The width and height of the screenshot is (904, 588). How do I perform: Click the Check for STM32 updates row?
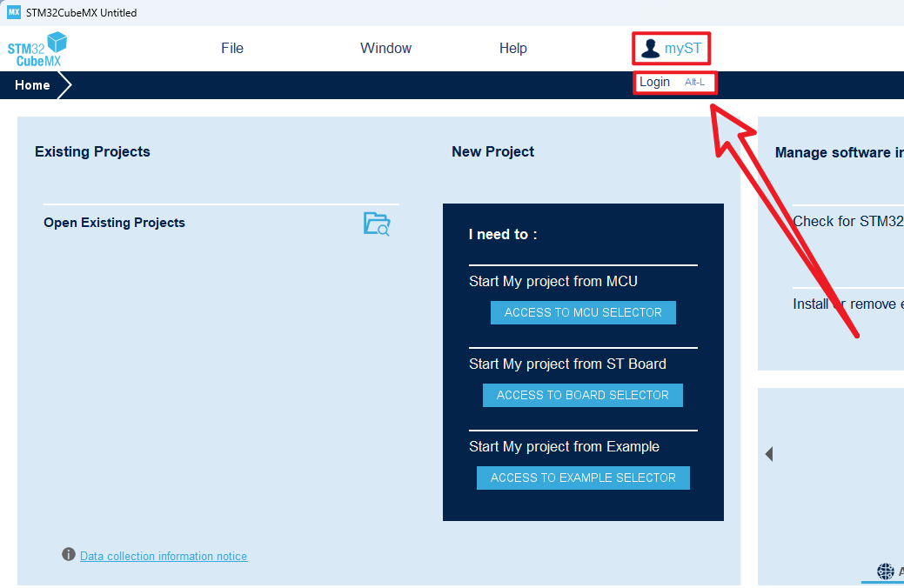pyautogui.click(x=848, y=221)
